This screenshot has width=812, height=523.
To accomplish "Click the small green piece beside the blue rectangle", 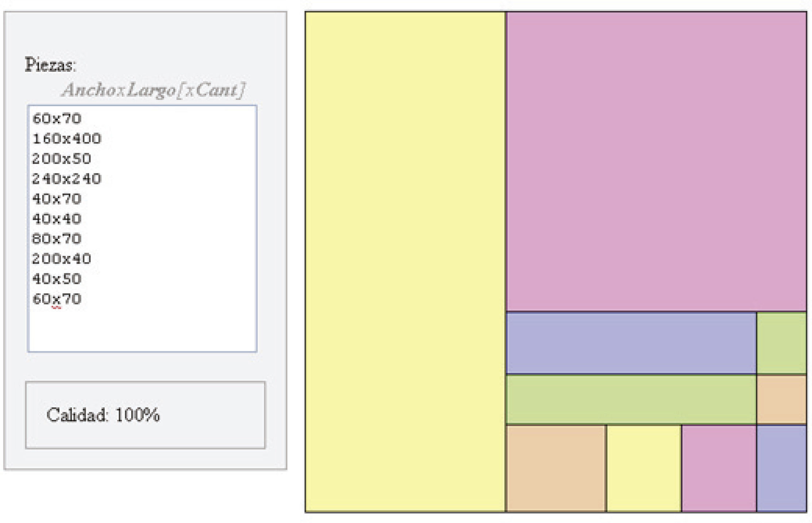I will pos(781,343).
